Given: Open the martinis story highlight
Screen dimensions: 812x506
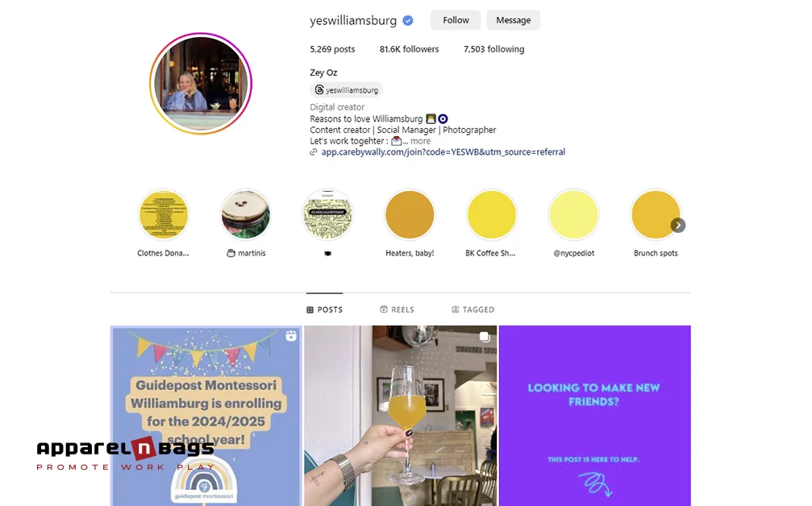Looking at the screenshot, I should point(245,214).
